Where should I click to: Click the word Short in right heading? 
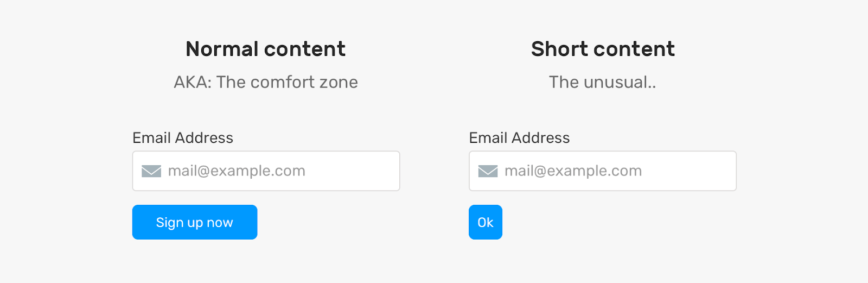(559, 49)
